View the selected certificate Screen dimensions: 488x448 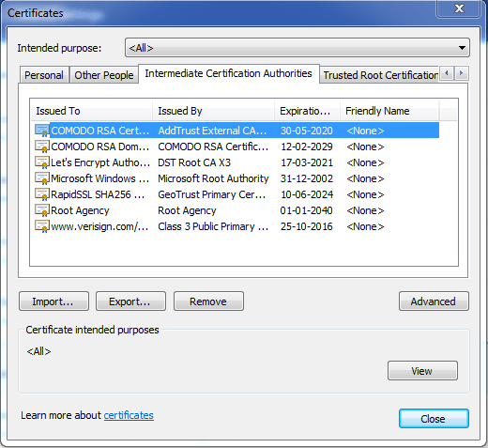(x=422, y=371)
